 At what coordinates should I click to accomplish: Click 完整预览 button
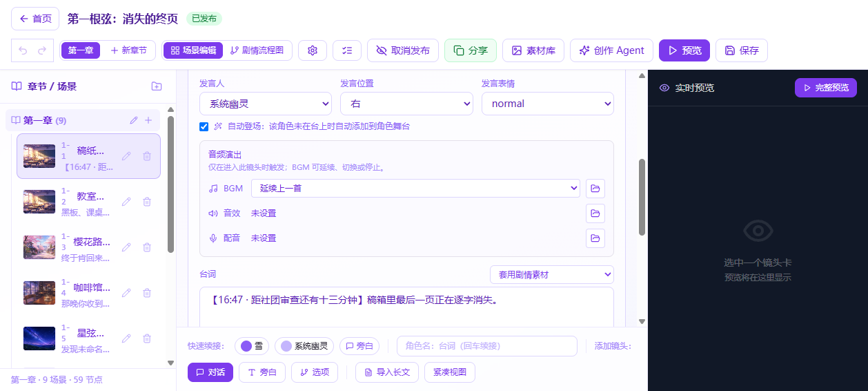(826, 88)
